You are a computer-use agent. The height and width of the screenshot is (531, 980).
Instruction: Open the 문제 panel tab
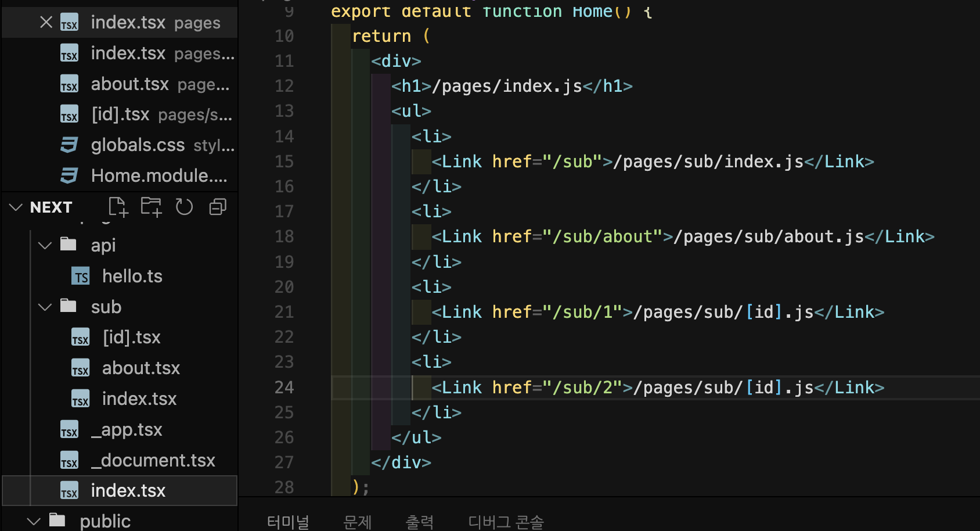point(357,522)
